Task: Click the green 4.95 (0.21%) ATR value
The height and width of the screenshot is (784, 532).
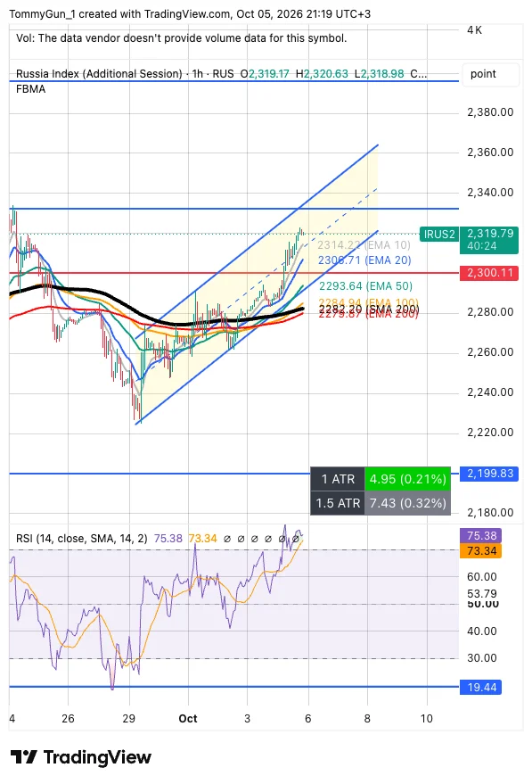Action: point(407,479)
